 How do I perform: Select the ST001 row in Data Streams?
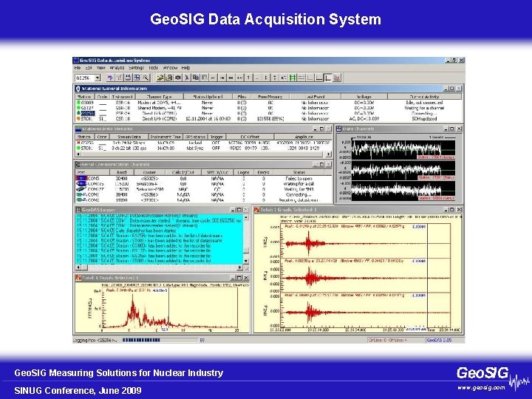pyautogui.click(x=204, y=149)
